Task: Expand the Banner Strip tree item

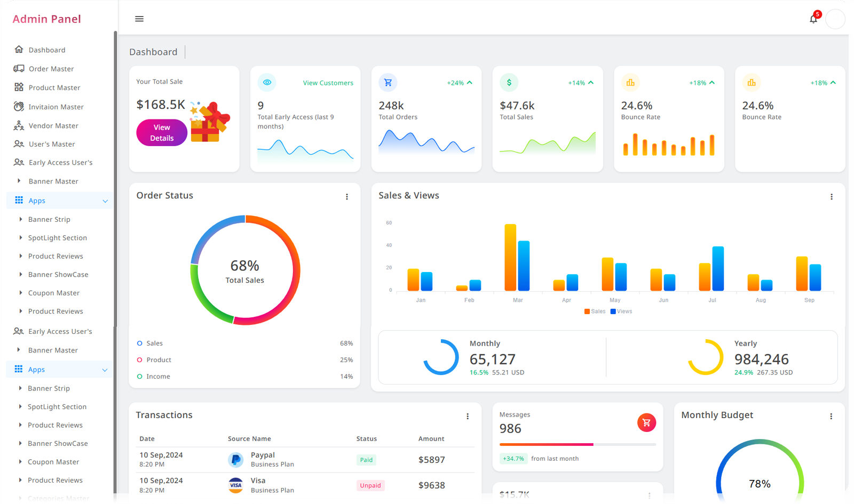Action: click(x=21, y=219)
